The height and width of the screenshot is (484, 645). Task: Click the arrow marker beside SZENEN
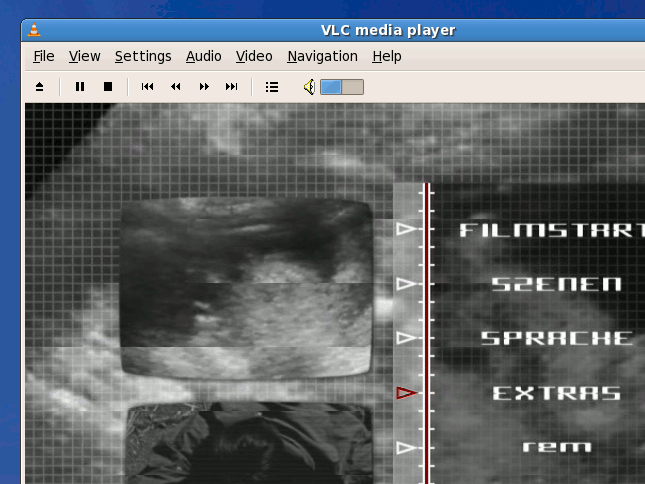tap(406, 284)
